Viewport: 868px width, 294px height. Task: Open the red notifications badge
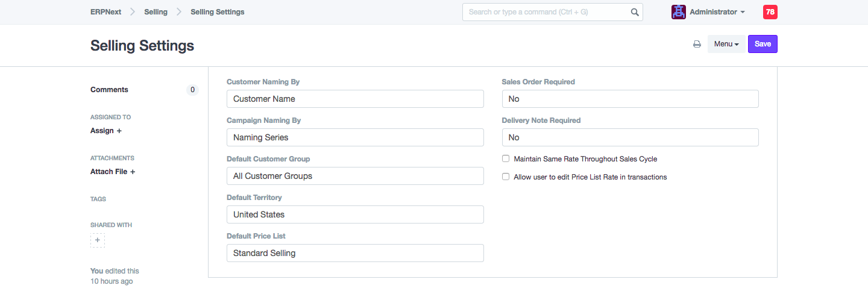(770, 12)
